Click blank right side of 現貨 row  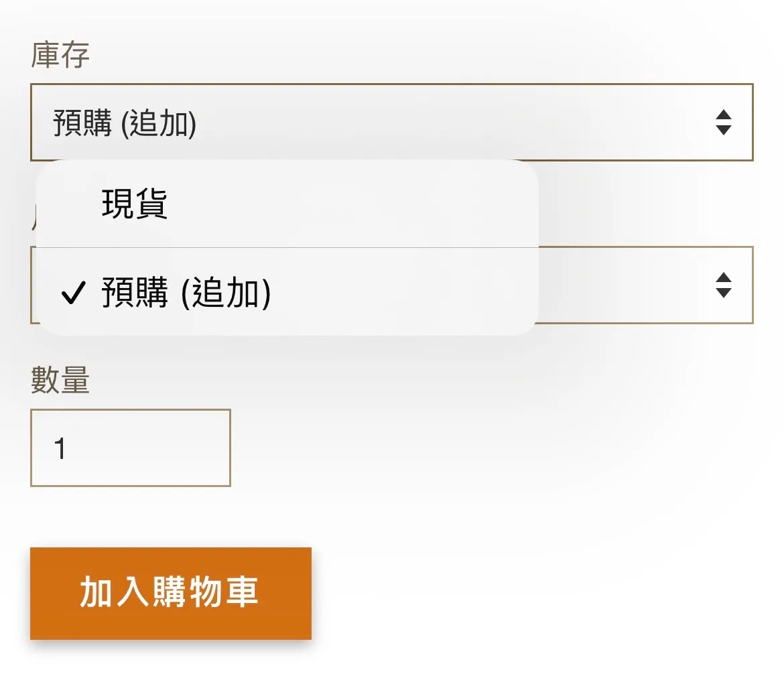402,204
